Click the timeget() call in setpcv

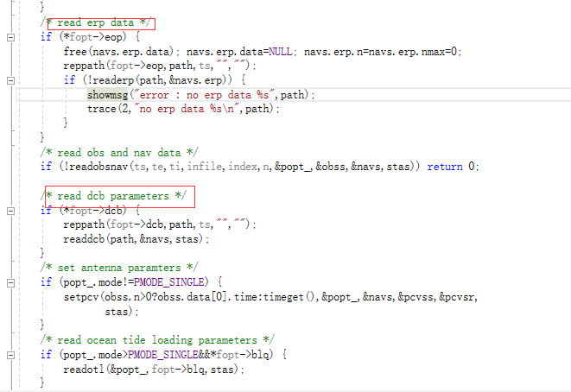pos(288,297)
